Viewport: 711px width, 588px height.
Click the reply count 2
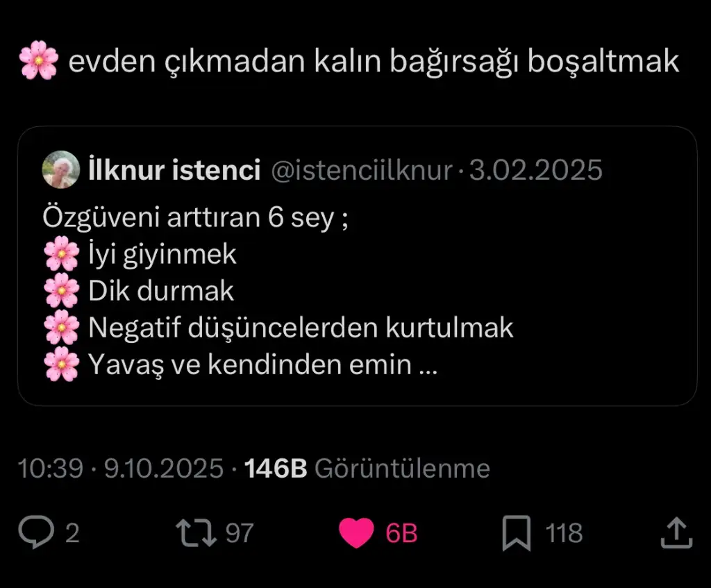pyautogui.click(x=72, y=533)
